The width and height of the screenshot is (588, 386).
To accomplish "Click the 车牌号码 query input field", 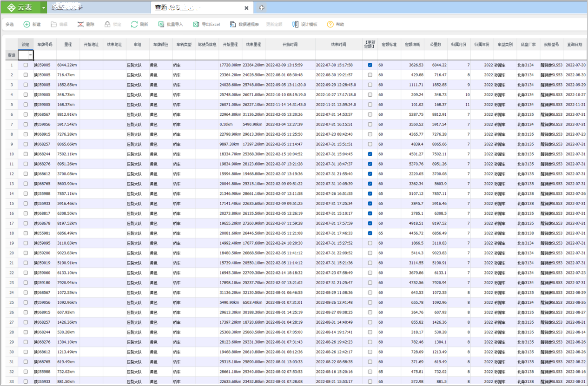I will tap(45, 55).
